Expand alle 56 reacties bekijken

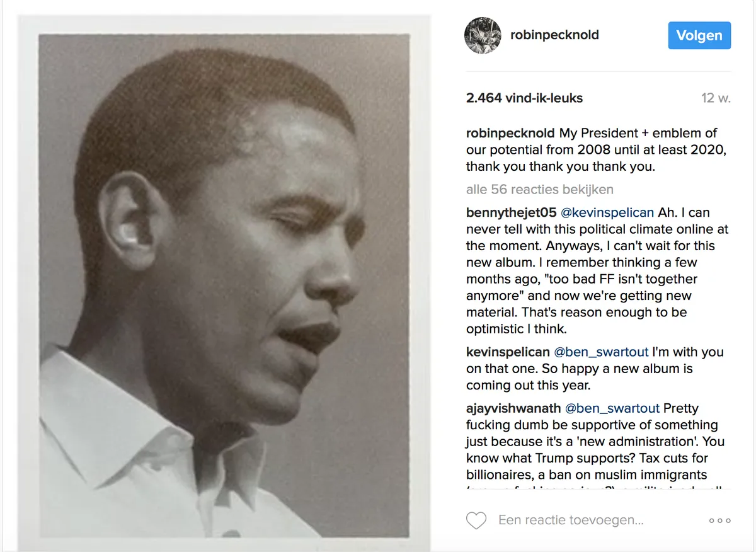tap(539, 189)
